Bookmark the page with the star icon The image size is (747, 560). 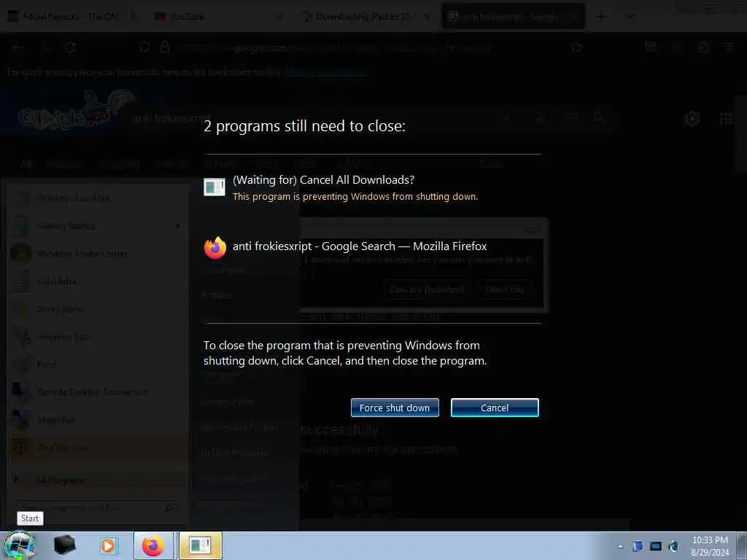click(576, 47)
